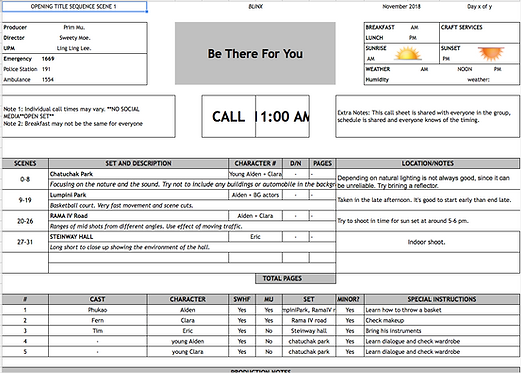
Task: Click the LUNCH label cell
Action: tap(374, 38)
